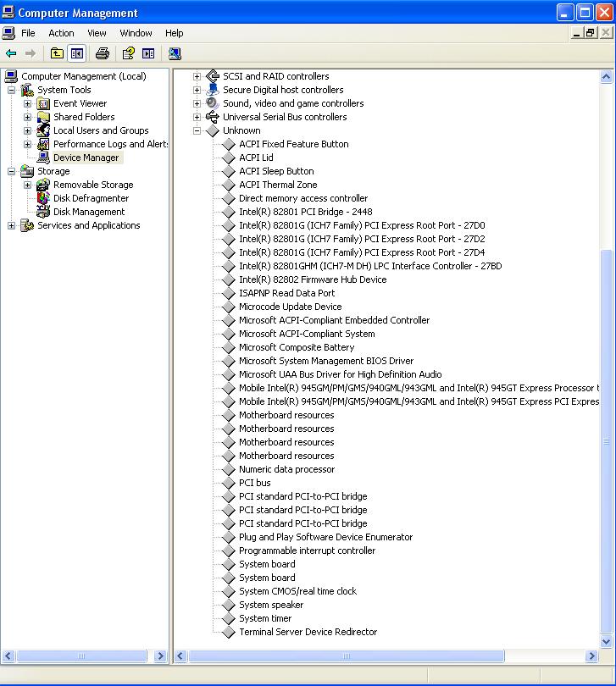The image size is (616, 686).
Task: Select Microsoft UAA Bus Driver for High Definition Audio
Action: tap(340, 374)
